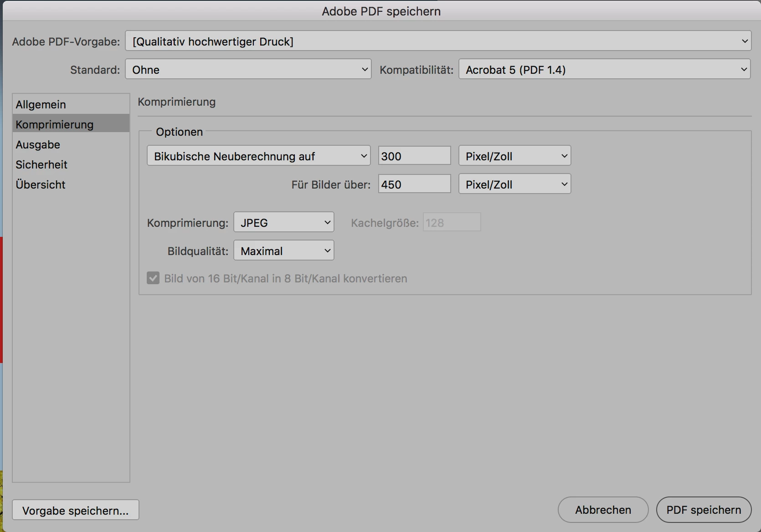This screenshot has width=761, height=532.
Task: Click the Kachelgröße field showing 128
Action: click(x=452, y=222)
